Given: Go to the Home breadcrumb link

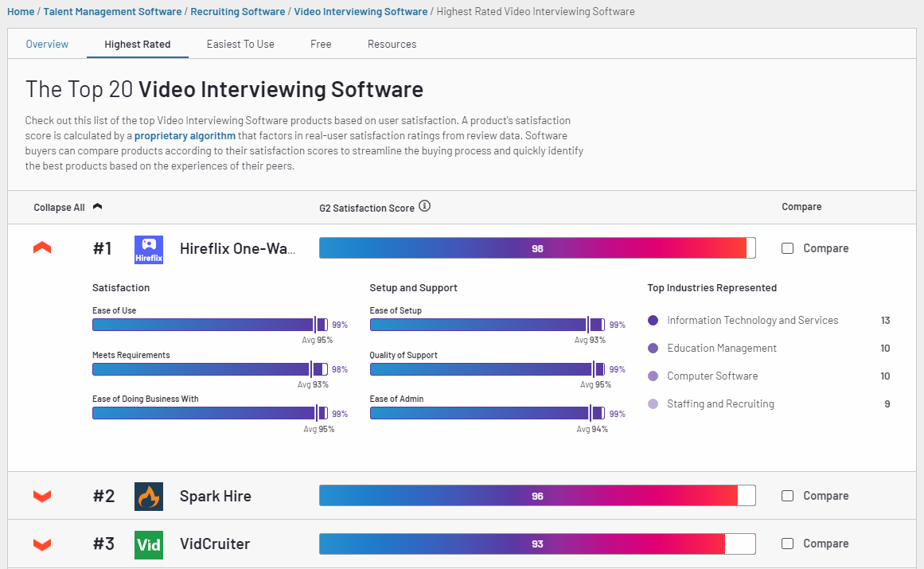Looking at the screenshot, I should click(x=21, y=11).
